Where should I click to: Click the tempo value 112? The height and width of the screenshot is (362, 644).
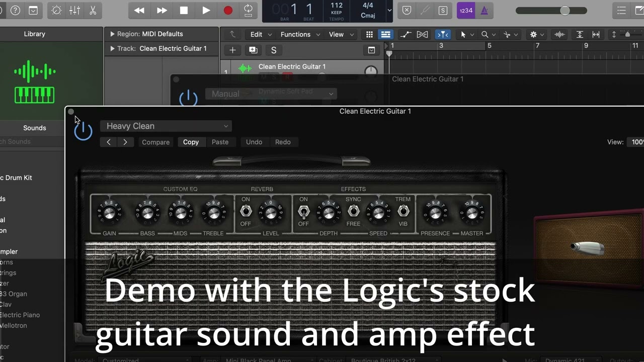[337, 6]
